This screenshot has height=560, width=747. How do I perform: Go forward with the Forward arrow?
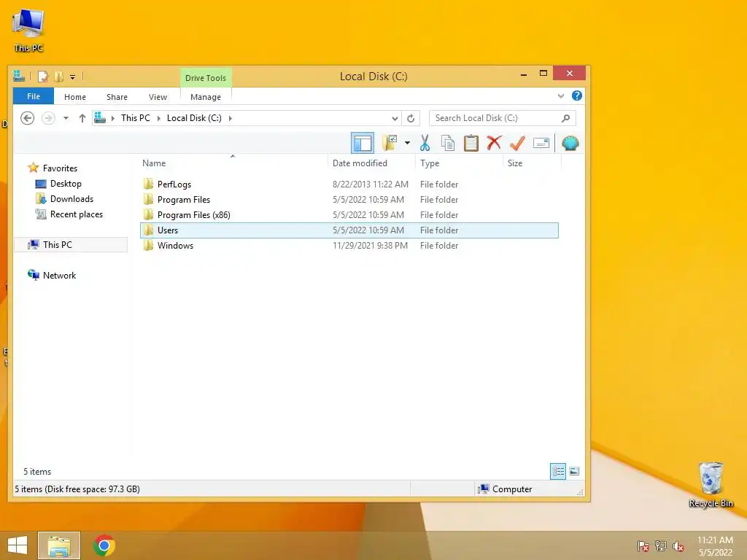point(48,118)
